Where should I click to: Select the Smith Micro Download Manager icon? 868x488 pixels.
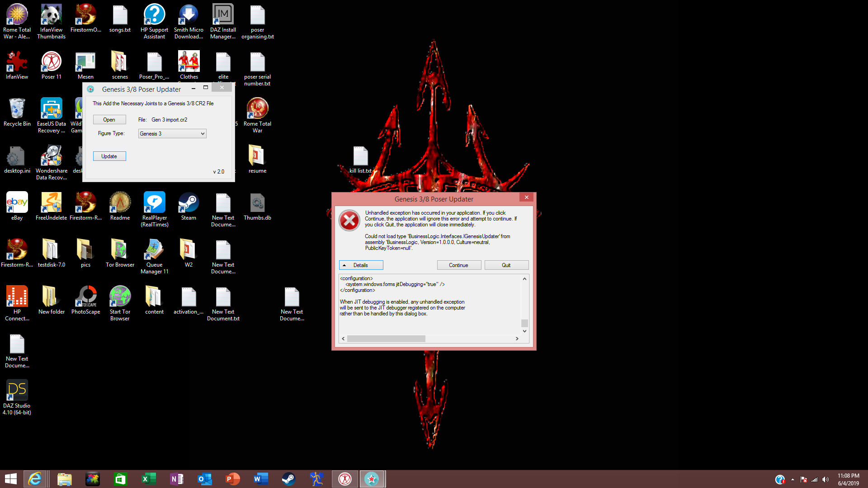(189, 21)
